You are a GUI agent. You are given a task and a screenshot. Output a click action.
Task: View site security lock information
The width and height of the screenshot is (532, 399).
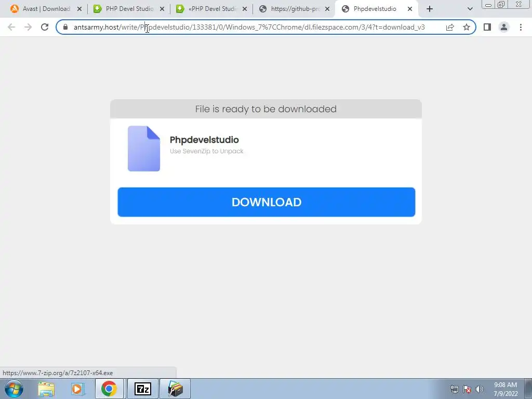click(x=65, y=27)
